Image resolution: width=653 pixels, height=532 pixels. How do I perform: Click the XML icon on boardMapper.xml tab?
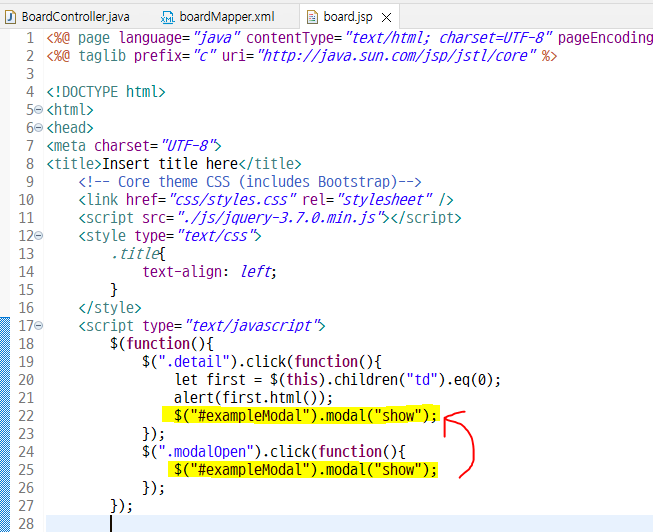(x=167, y=17)
